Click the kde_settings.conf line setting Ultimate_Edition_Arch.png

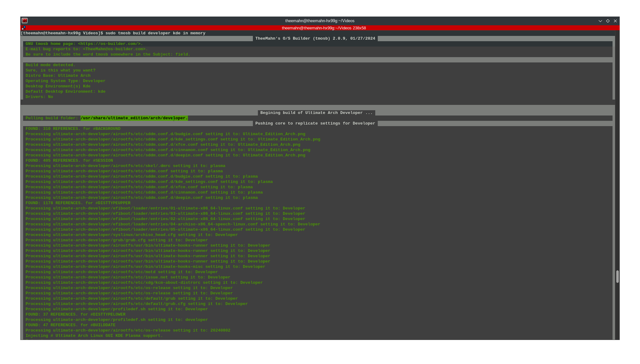coord(173,139)
